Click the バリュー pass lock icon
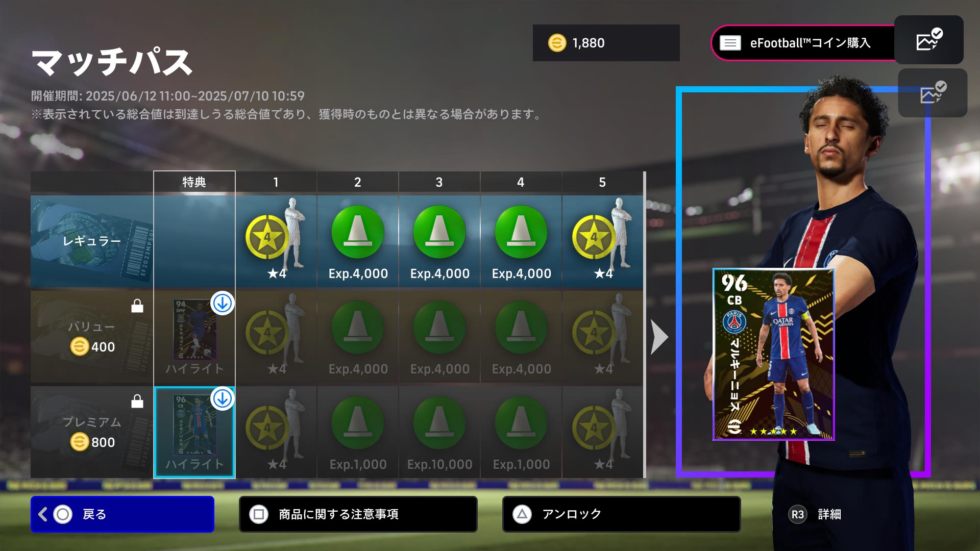The width and height of the screenshot is (980, 551). coord(137,306)
